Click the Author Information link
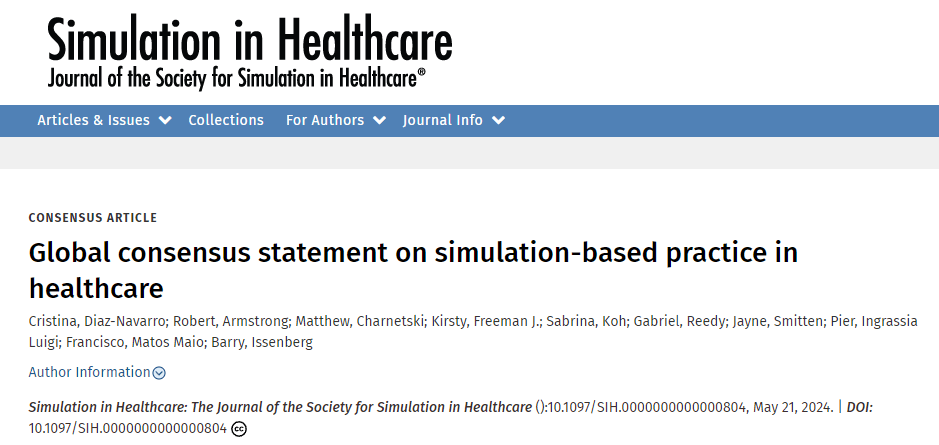The image size is (939, 445). tap(89, 372)
